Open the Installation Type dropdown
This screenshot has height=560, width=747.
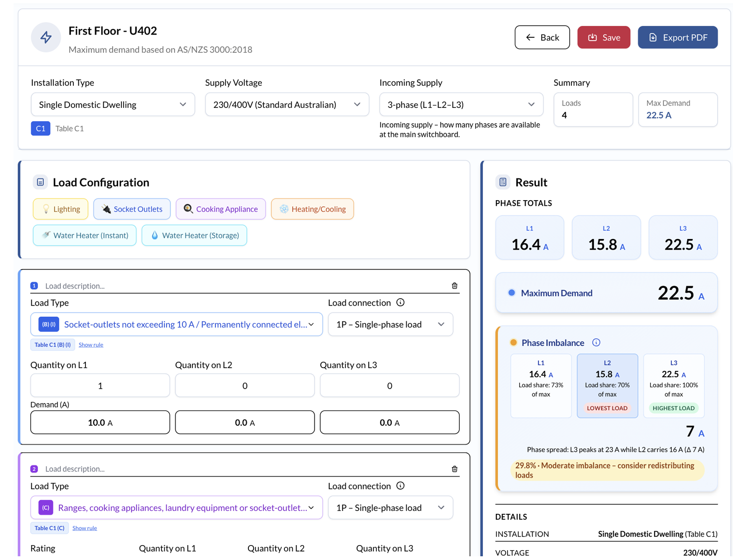point(113,105)
